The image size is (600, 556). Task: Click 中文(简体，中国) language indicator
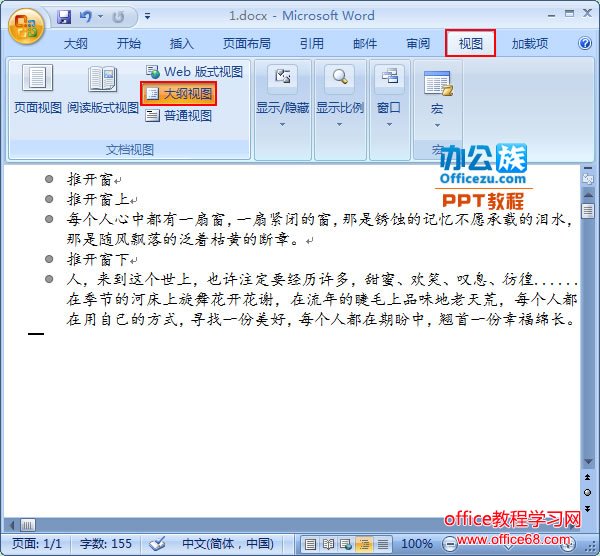click(228, 543)
